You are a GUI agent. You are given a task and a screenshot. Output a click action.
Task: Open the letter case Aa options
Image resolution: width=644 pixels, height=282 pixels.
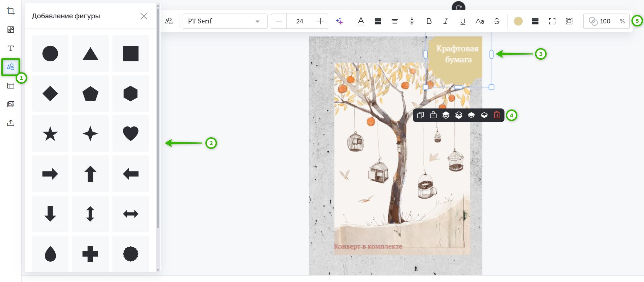click(480, 21)
